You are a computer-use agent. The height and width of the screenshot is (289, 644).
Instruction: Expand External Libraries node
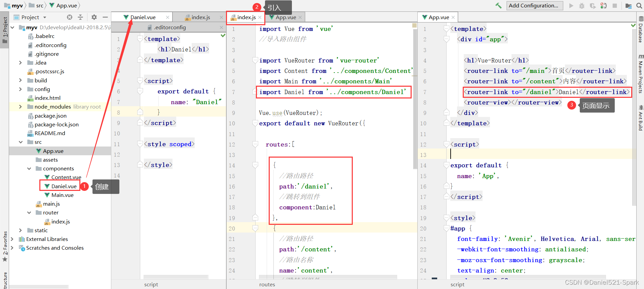[x=12, y=239]
